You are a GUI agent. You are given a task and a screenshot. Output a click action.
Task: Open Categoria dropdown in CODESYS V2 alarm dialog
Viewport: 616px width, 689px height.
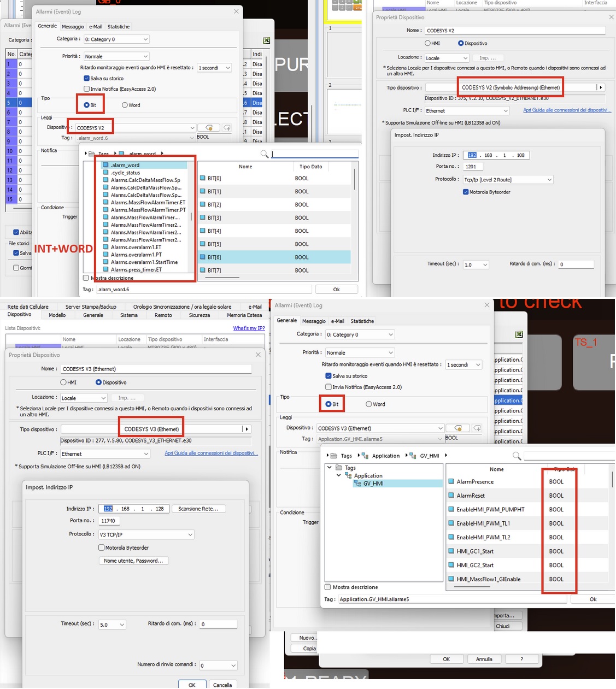[116, 39]
